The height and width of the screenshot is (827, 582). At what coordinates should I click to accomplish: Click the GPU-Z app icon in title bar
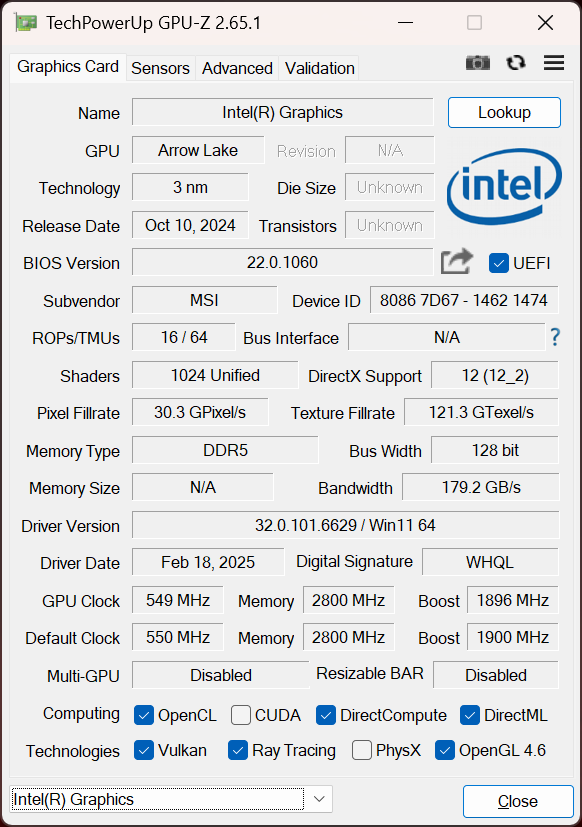pyautogui.click(x=26, y=23)
